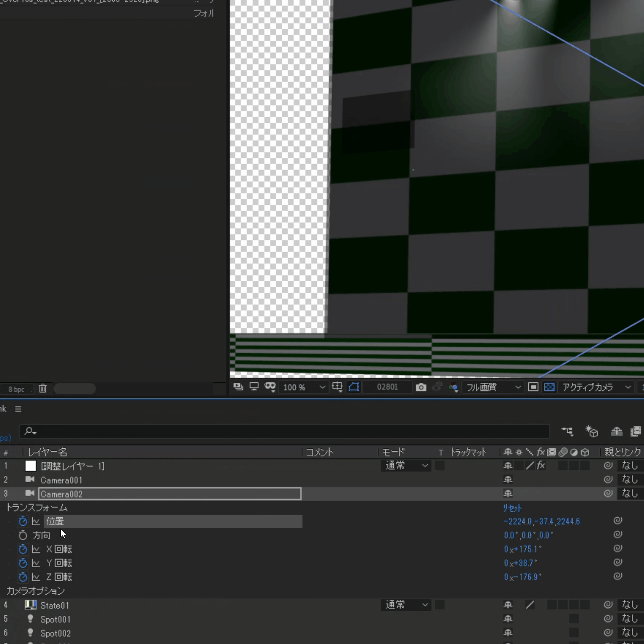Toggle the draft 3D icon
The height and width of the screenshot is (644, 644).
coord(592,431)
